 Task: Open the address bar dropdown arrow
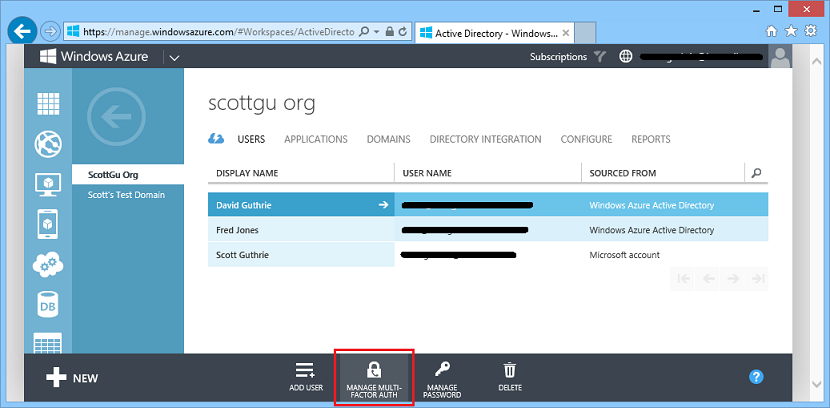click(x=376, y=32)
